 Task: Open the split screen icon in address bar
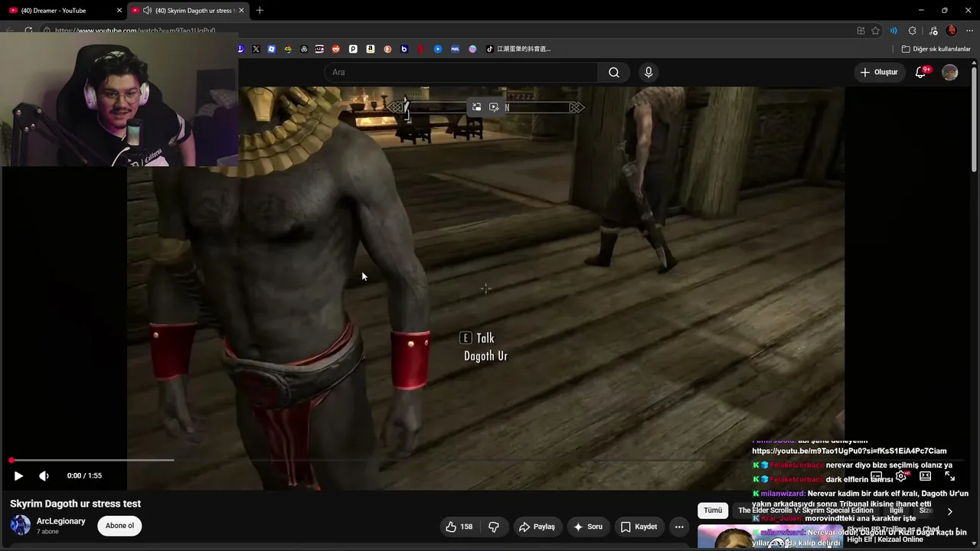[x=861, y=31]
